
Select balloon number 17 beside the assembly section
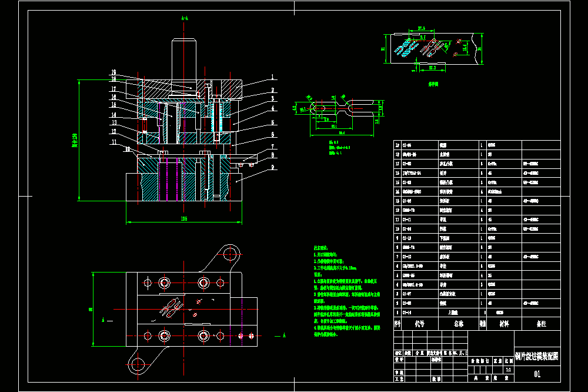(113, 89)
